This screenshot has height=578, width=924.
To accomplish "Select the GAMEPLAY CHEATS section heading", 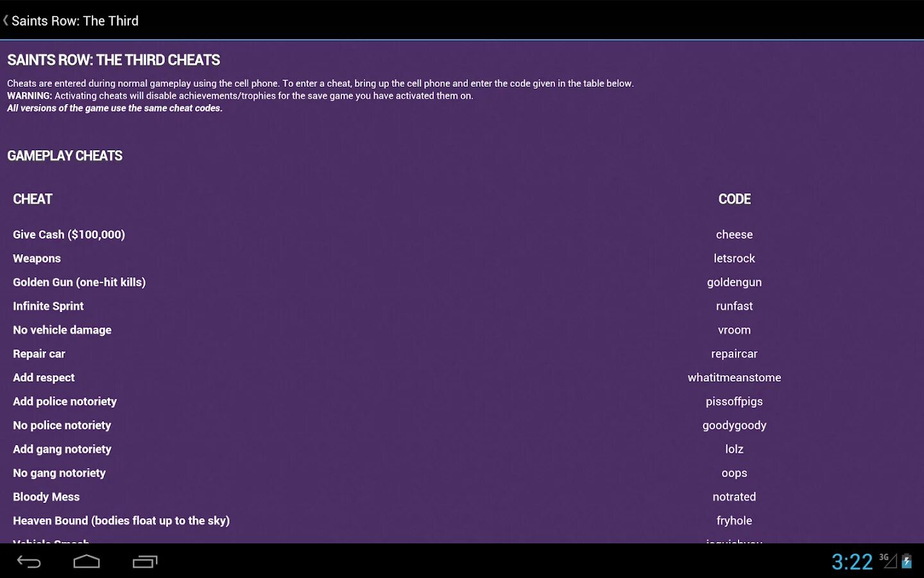I will (65, 155).
